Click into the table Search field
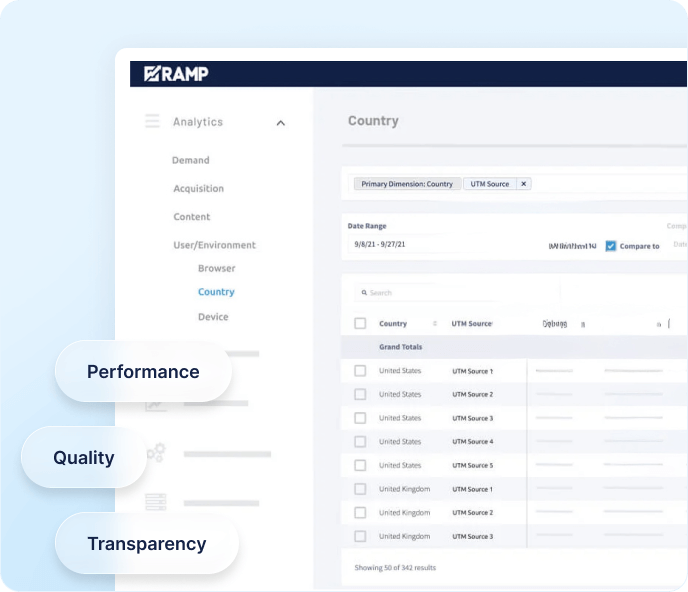This screenshot has width=688, height=592. (x=450, y=293)
